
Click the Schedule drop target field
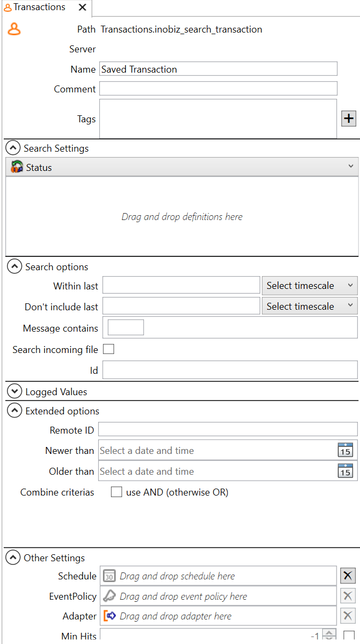click(218, 576)
